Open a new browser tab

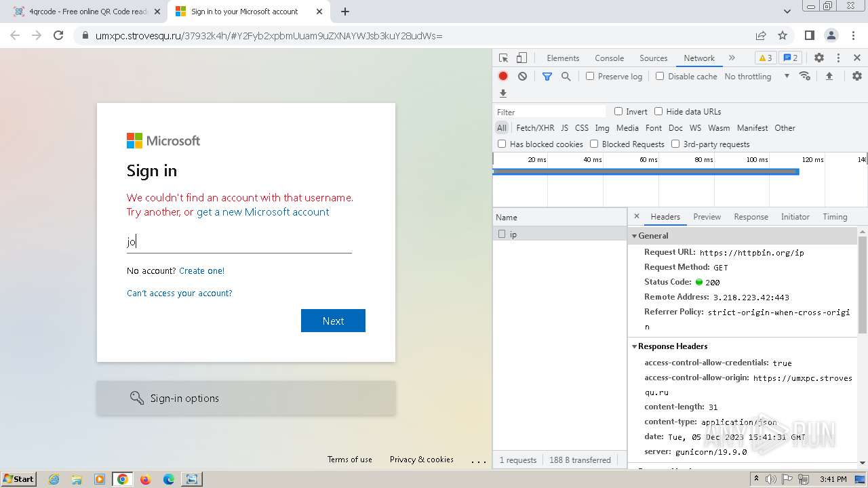tap(345, 12)
